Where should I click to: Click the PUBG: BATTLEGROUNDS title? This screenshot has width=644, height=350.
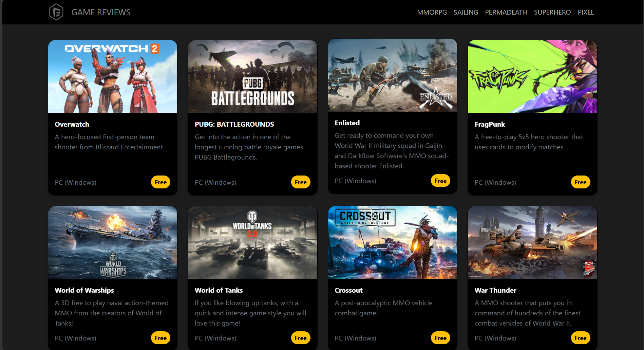coord(234,124)
